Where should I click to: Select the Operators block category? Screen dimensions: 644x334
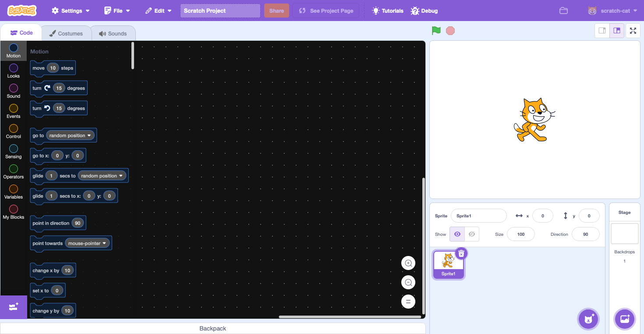pos(13,172)
